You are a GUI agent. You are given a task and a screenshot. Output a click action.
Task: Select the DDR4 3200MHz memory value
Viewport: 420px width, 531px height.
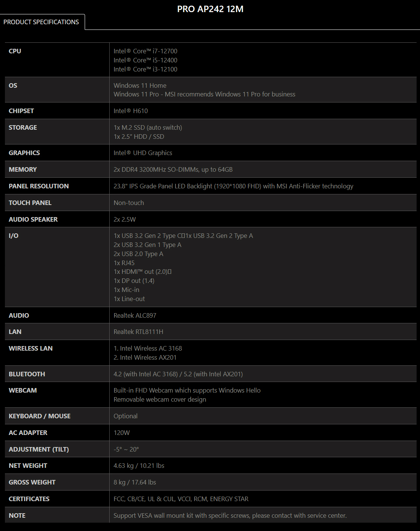coord(173,169)
